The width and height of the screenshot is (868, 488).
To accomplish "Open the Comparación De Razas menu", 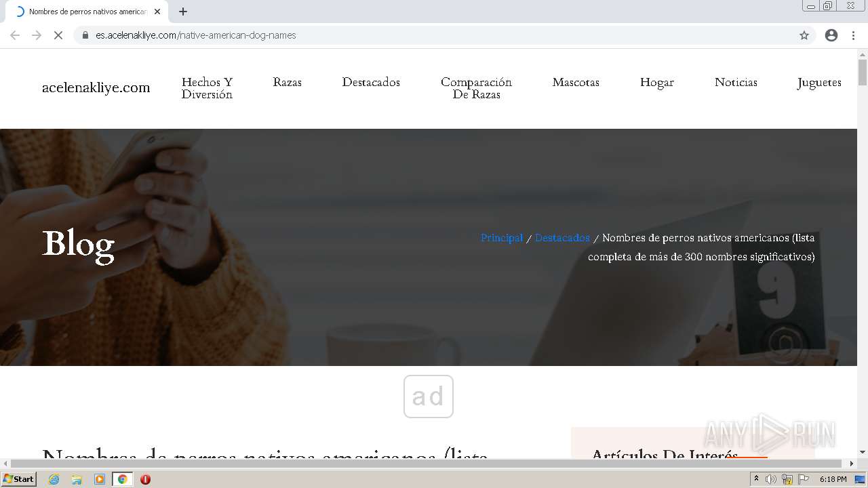I will point(476,88).
